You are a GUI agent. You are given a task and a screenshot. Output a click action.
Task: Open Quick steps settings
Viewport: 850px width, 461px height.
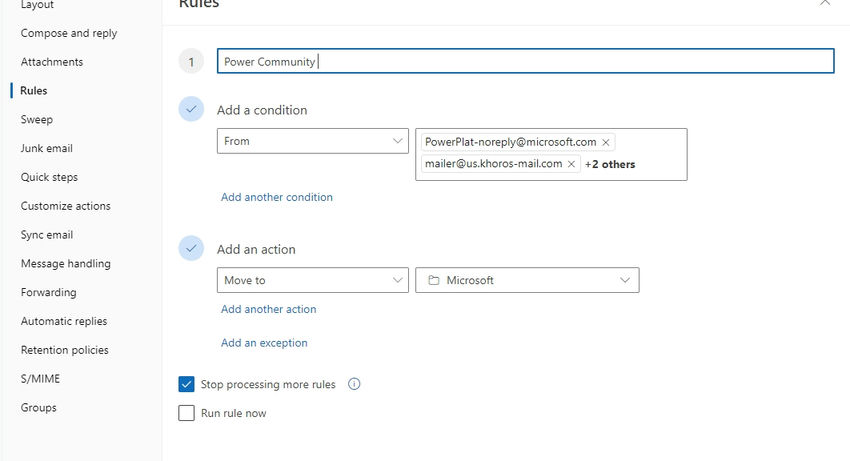coord(49,177)
